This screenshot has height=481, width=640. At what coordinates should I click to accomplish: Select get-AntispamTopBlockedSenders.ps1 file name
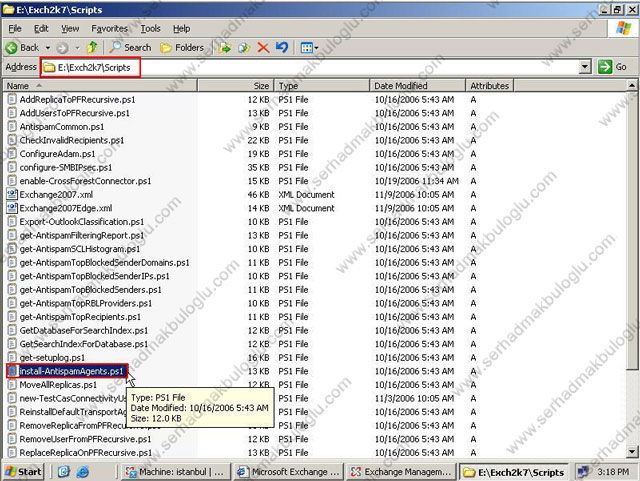[x=91, y=289]
